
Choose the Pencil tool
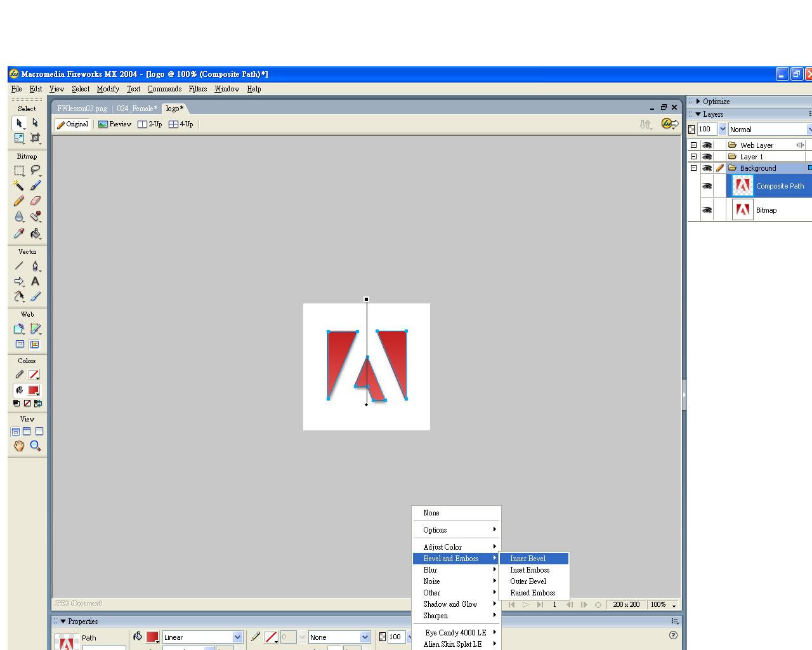coord(19,201)
